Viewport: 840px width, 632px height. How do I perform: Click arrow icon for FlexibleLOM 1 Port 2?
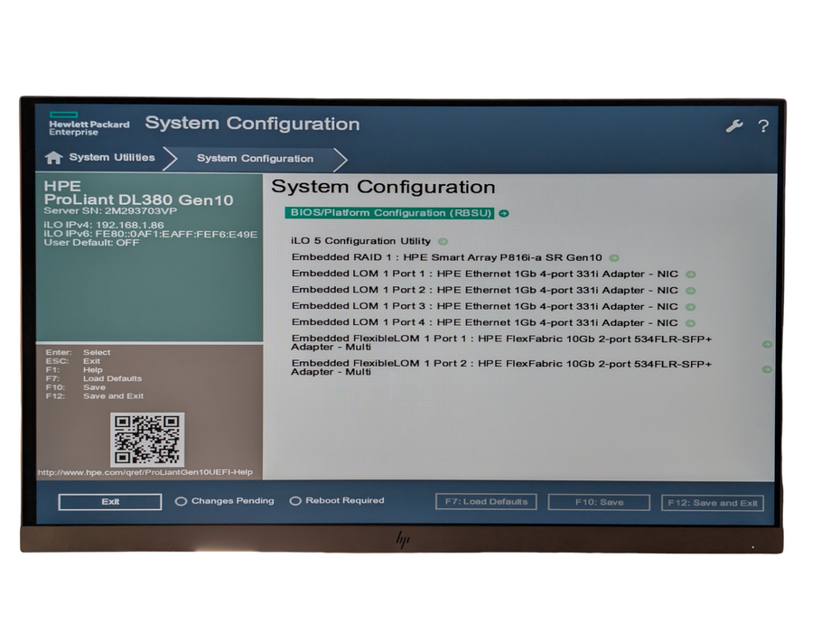tap(767, 369)
